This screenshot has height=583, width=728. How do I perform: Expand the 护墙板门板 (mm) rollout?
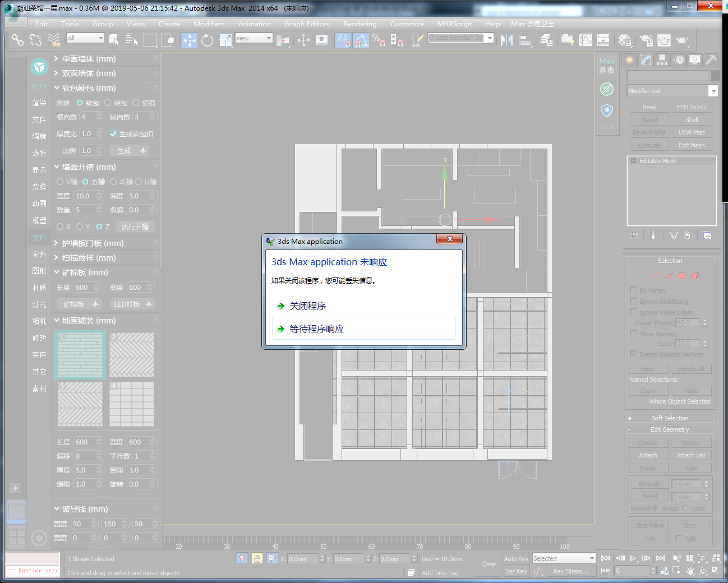(105, 243)
